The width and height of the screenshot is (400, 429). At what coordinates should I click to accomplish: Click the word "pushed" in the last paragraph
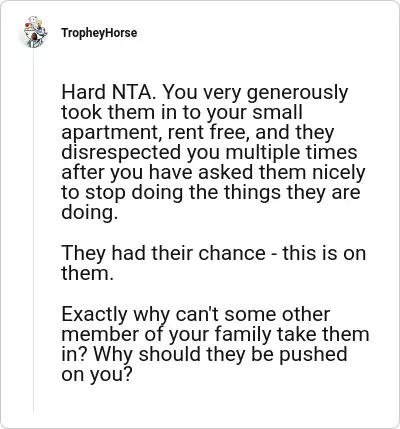tap(313, 354)
